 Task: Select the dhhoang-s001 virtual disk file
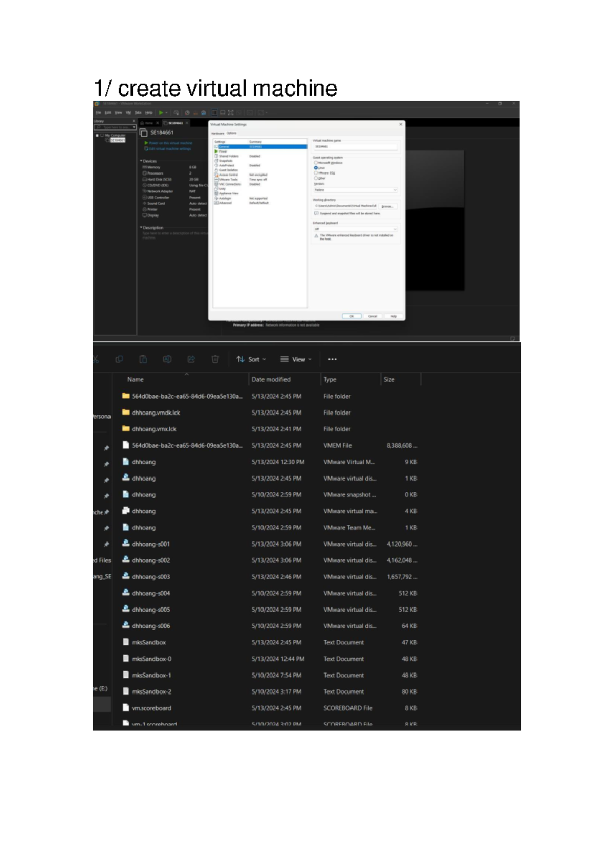[x=270, y=544]
